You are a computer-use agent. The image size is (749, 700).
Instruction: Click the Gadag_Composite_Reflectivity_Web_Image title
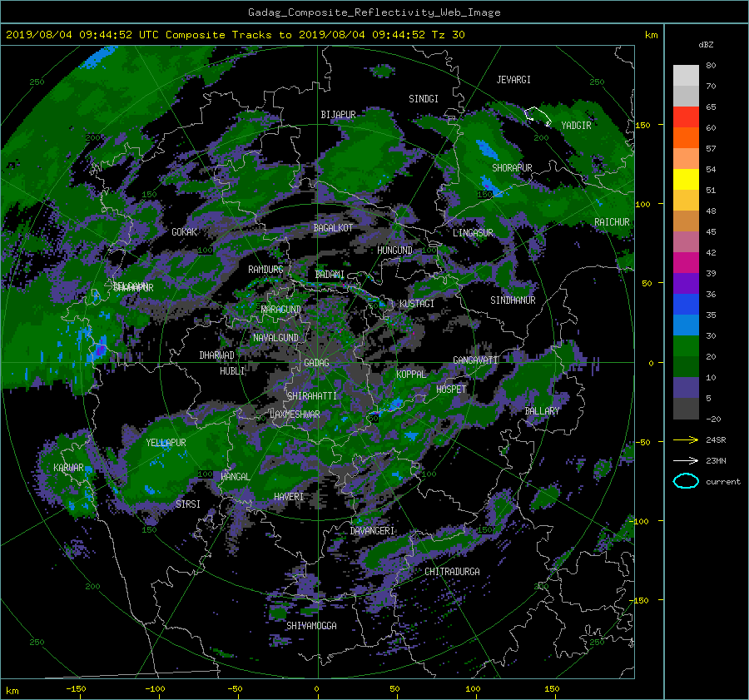374,12
